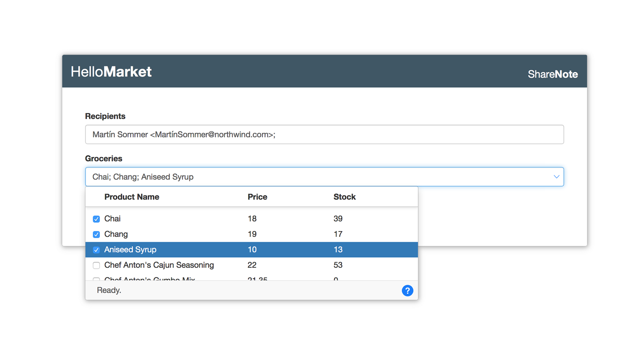Screen dimensions: 644x353
Task: Sort by the Price column header
Action: point(257,197)
